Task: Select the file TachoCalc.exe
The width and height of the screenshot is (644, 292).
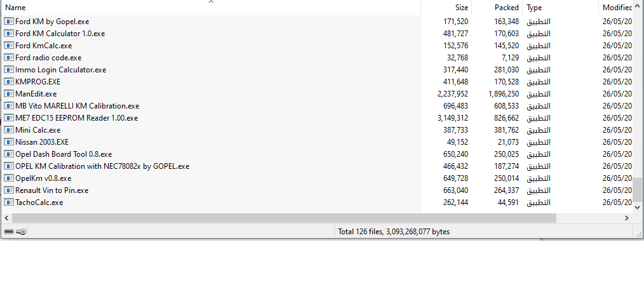Action: (x=39, y=202)
